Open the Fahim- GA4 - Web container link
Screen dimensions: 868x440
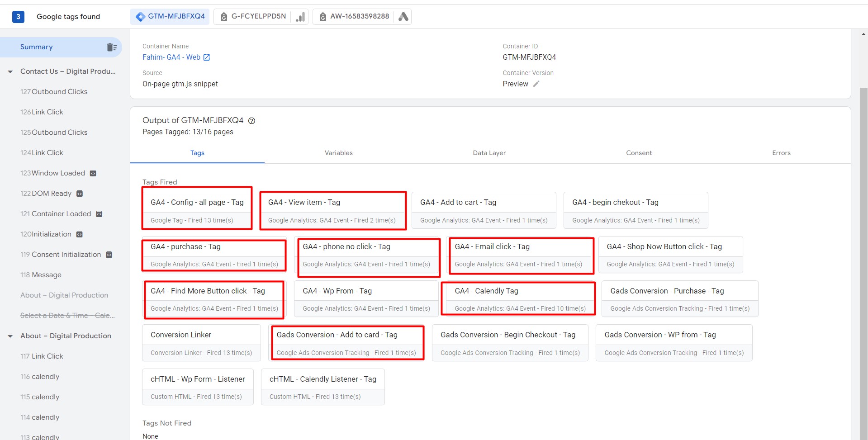tap(171, 57)
